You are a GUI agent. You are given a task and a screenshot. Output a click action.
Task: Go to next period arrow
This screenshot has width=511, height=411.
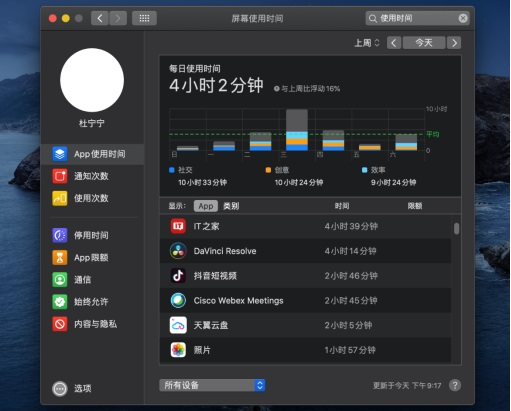coord(454,43)
